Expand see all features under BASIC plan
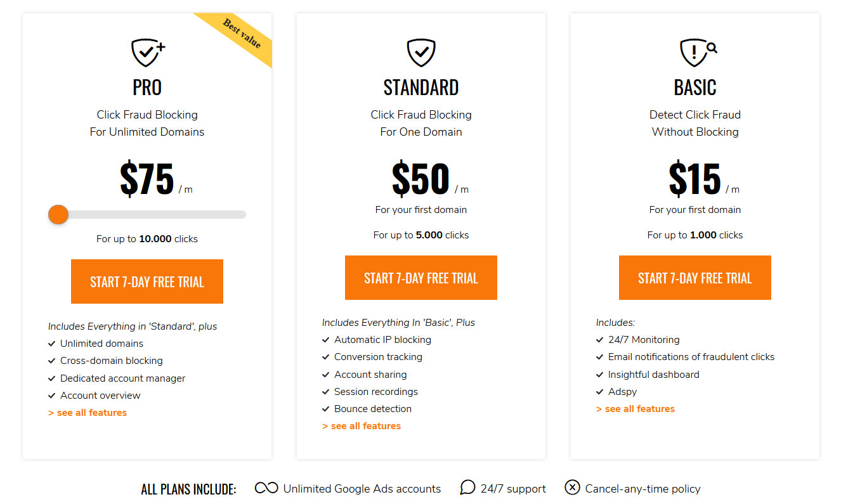Viewport: 841px width, 504px height. pos(636,409)
